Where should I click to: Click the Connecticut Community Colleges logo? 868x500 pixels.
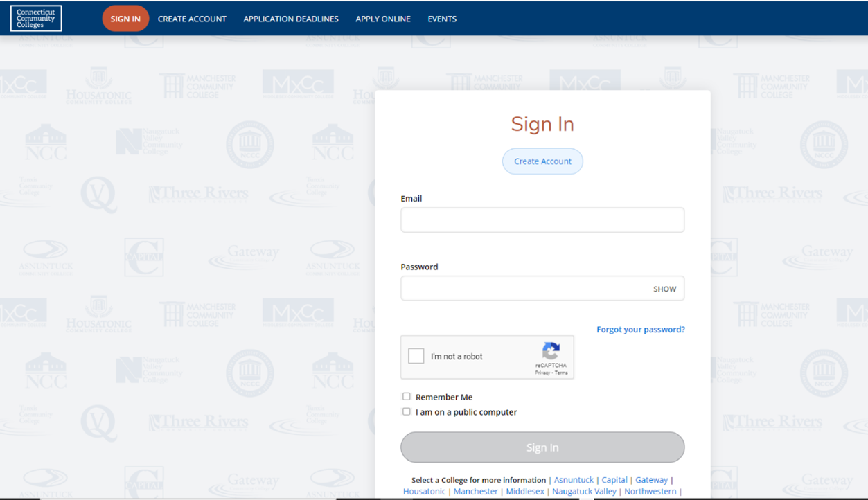point(36,19)
